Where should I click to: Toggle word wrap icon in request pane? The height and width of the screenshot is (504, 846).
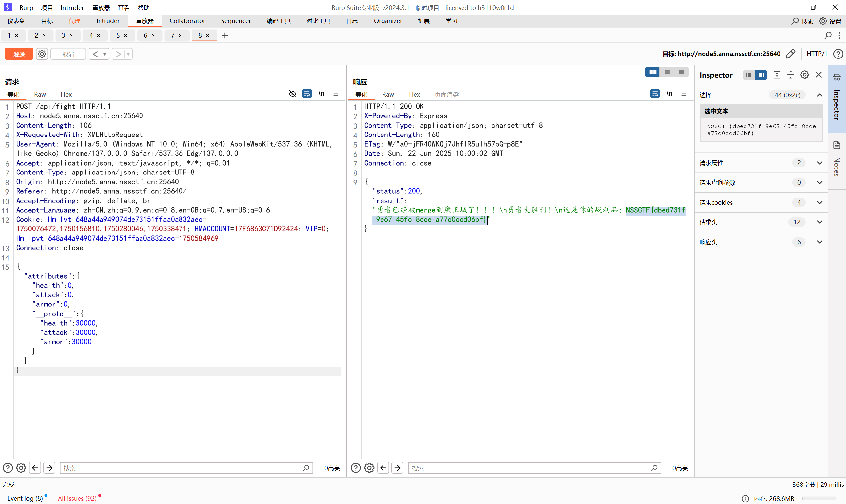[x=307, y=94]
